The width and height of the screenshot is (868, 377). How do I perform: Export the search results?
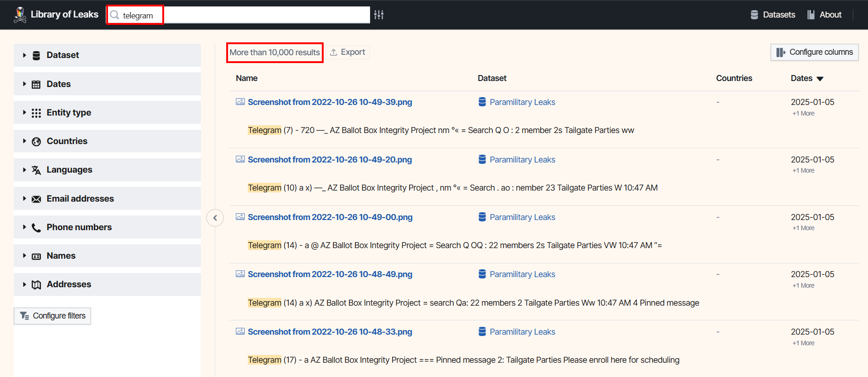pyautogui.click(x=348, y=52)
